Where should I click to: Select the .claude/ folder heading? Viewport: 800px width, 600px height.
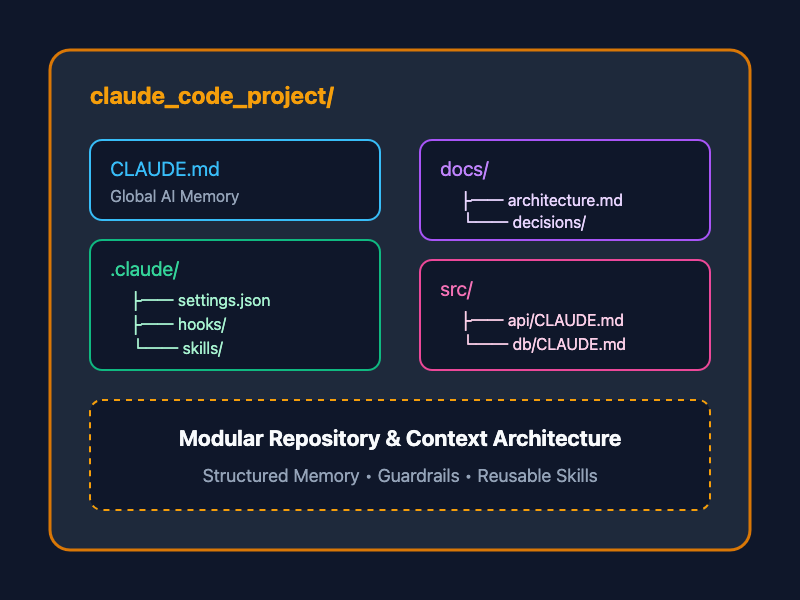coord(144,269)
